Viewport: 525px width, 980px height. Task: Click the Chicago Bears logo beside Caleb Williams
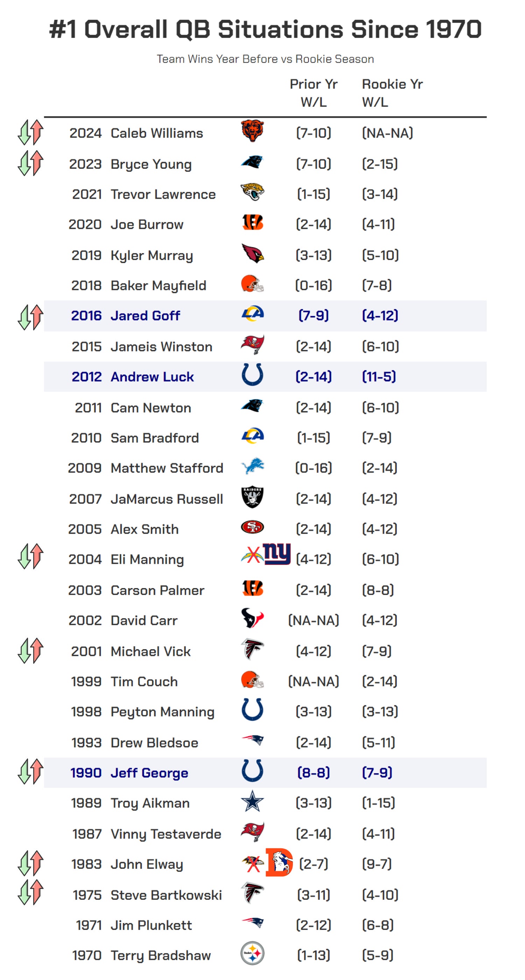pos(252,131)
